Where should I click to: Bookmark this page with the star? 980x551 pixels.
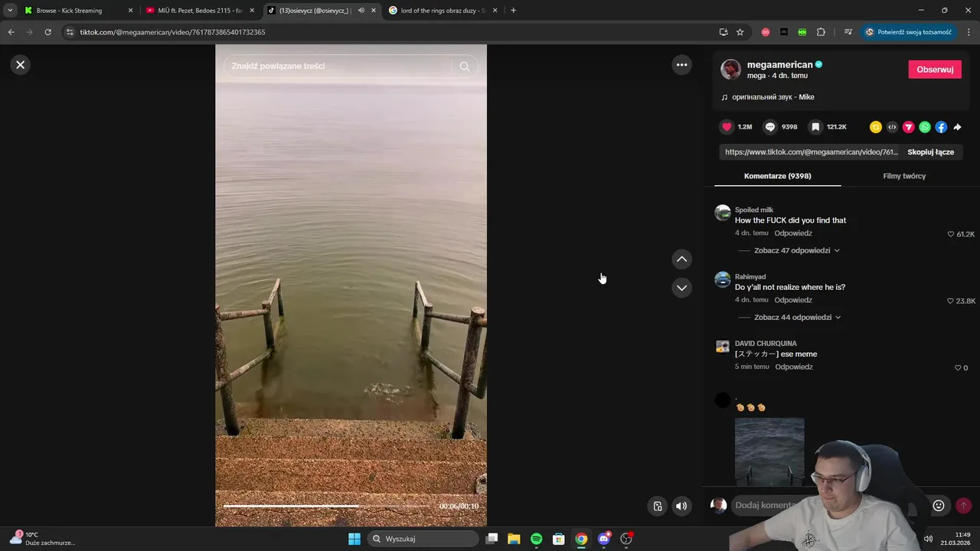[740, 32]
